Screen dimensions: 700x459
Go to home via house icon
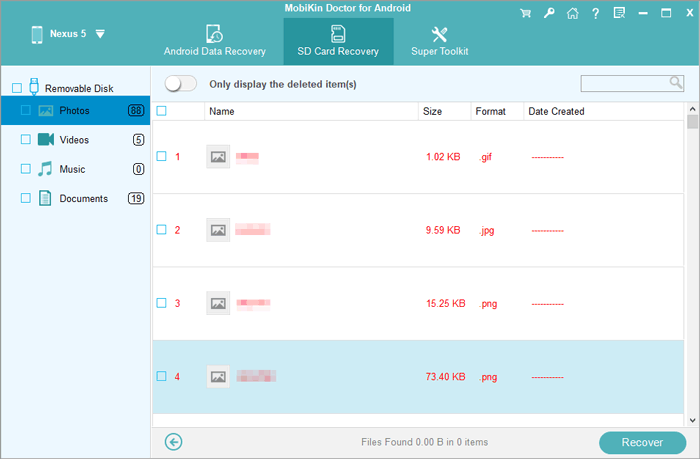point(570,14)
